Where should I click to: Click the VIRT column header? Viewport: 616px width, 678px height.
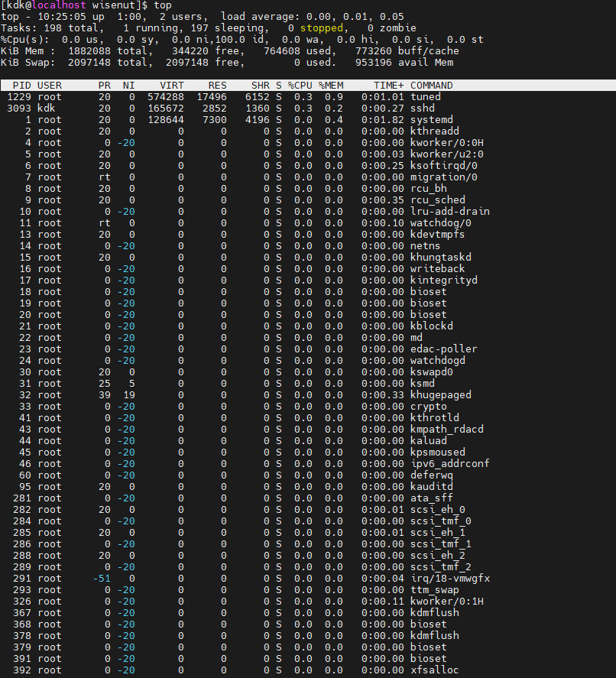pyautogui.click(x=172, y=85)
